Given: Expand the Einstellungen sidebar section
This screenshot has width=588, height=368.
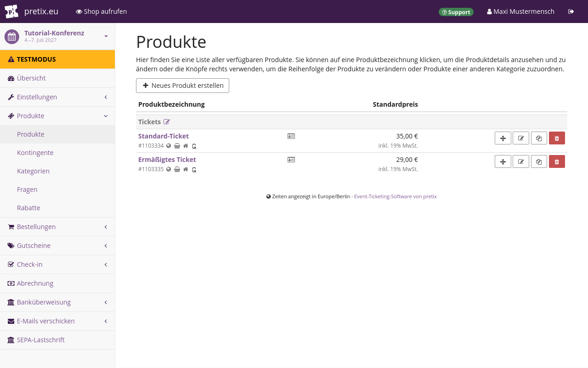Looking at the screenshot, I should coord(106,97).
